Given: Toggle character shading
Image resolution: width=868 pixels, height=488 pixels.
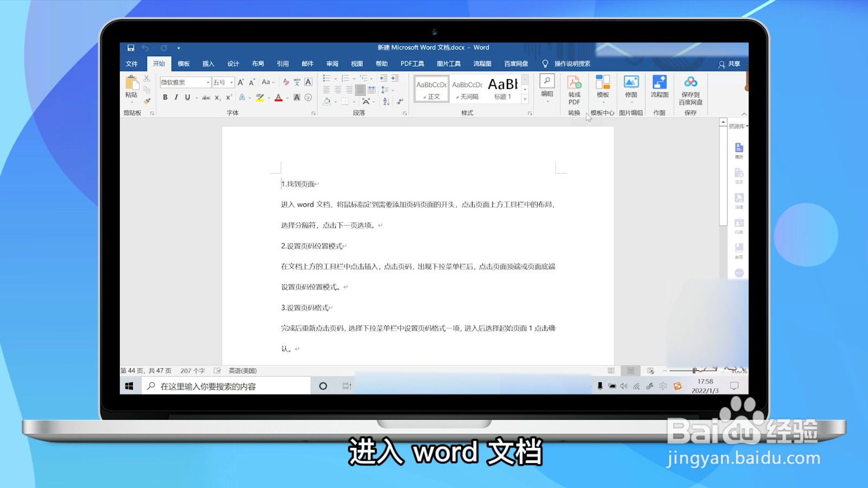Looking at the screenshot, I should tap(297, 98).
